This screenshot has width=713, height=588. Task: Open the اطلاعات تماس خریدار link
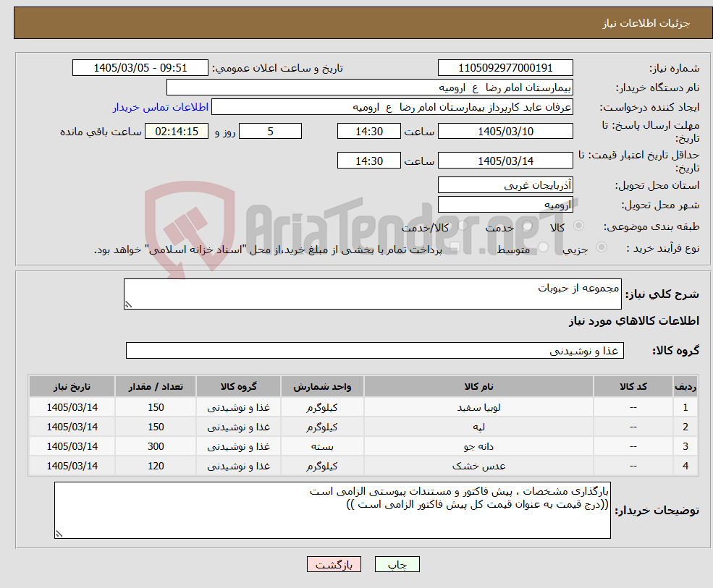pyautogui.click(x=161, y=107)
